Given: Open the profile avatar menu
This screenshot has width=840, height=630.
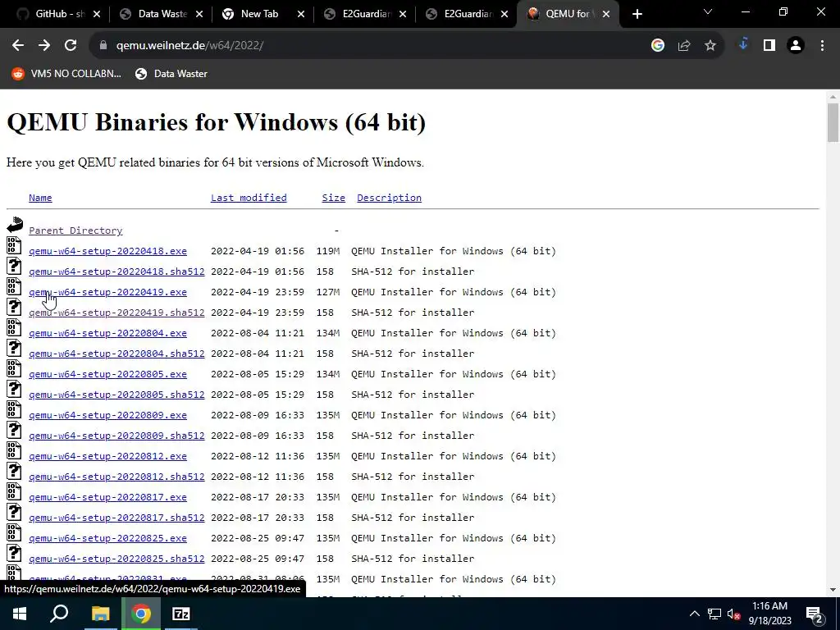Looking at the screenshot, I should [x=796, y=46].
